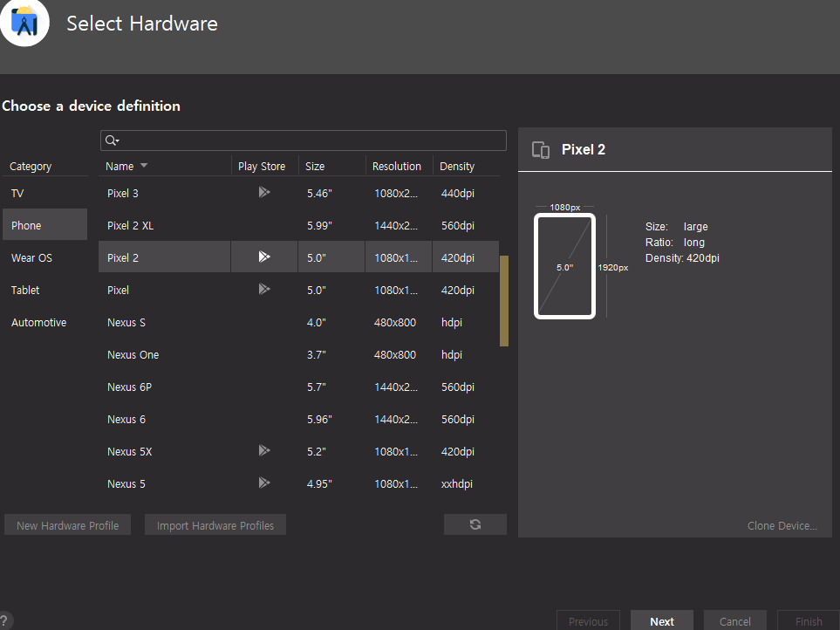Click the device list scrollbar thumb
The height and width of the screenshot is (630, 840).
pos(504,301)
